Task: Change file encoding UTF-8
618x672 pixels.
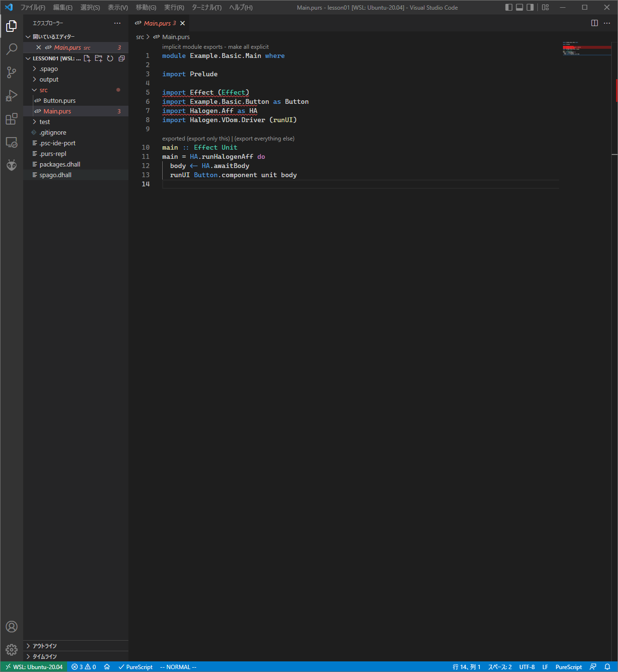Action: 527,667
